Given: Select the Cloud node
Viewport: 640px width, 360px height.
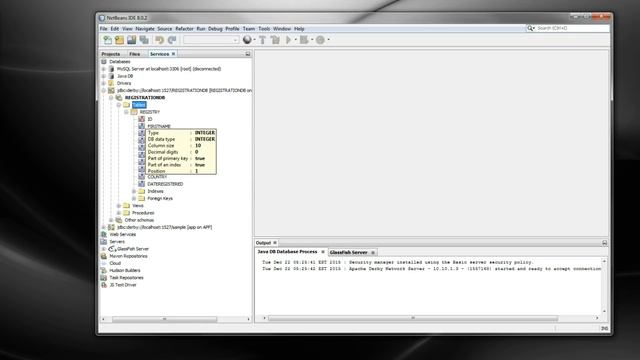Looking at the screenshot, I should (x=115, y=263).
